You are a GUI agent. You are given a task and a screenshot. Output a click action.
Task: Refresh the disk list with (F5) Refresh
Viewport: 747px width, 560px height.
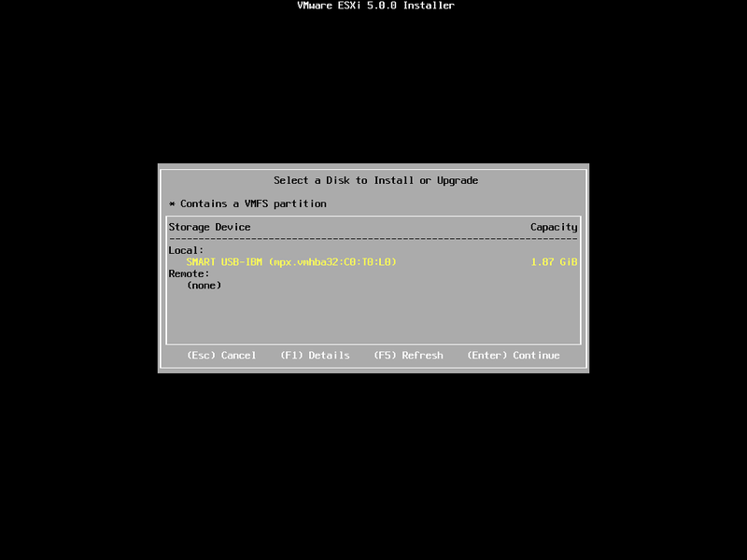(x=408, y=356)
